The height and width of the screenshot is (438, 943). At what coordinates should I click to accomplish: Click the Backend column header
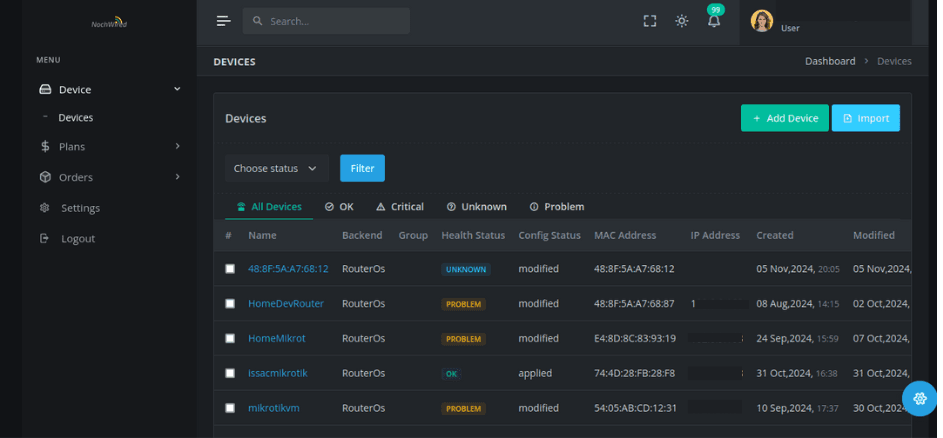coord(362,235)
